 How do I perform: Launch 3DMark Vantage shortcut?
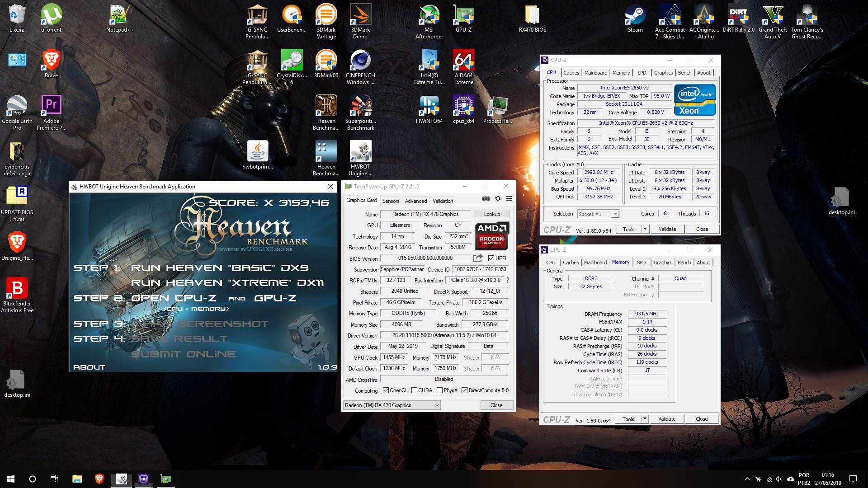[326, 22]
